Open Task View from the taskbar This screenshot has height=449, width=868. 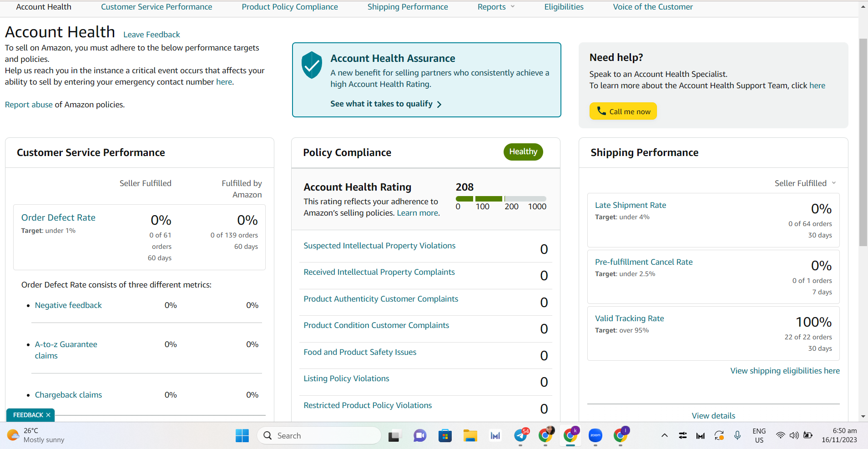coord(394,436)
